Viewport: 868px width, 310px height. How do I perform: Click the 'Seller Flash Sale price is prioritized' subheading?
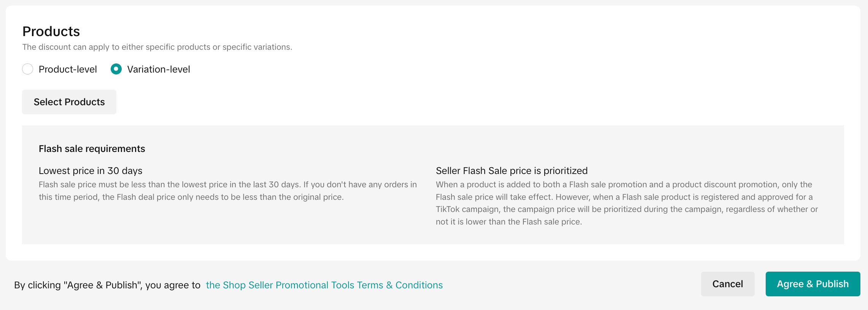(512, 171)
